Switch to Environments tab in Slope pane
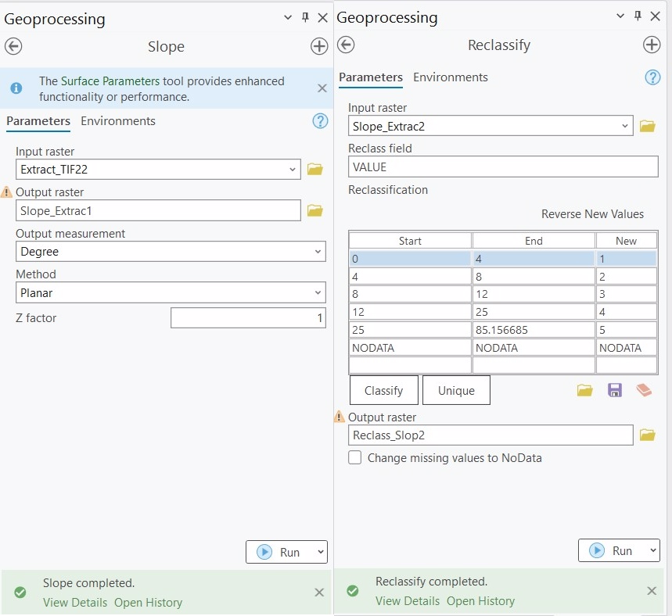The width and height of the screenshot is (672, 616). tap(118, 121)
